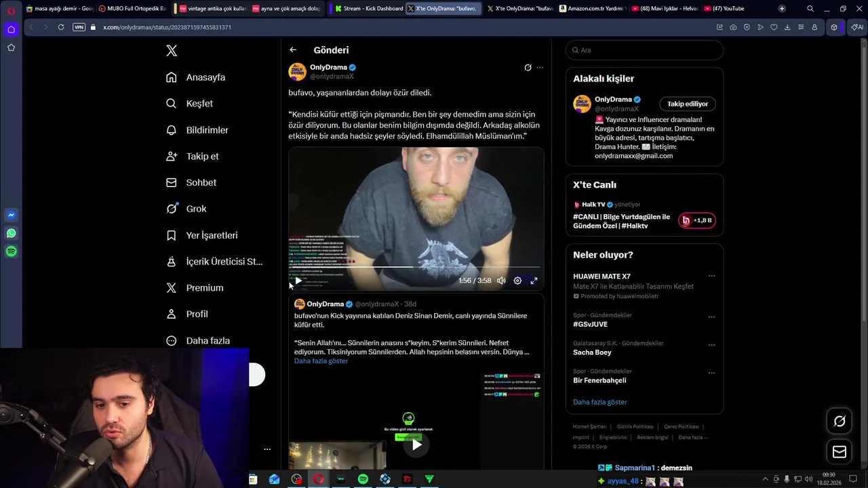Open options for HUAWEI MATE X7 trend
868x488 pixels.
[x=711, y=276]
